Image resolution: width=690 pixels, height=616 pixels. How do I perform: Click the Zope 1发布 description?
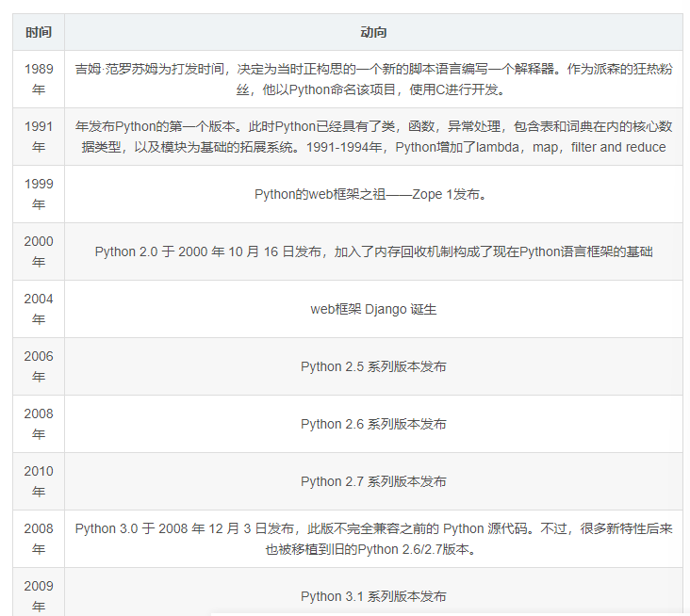(370, 194)
